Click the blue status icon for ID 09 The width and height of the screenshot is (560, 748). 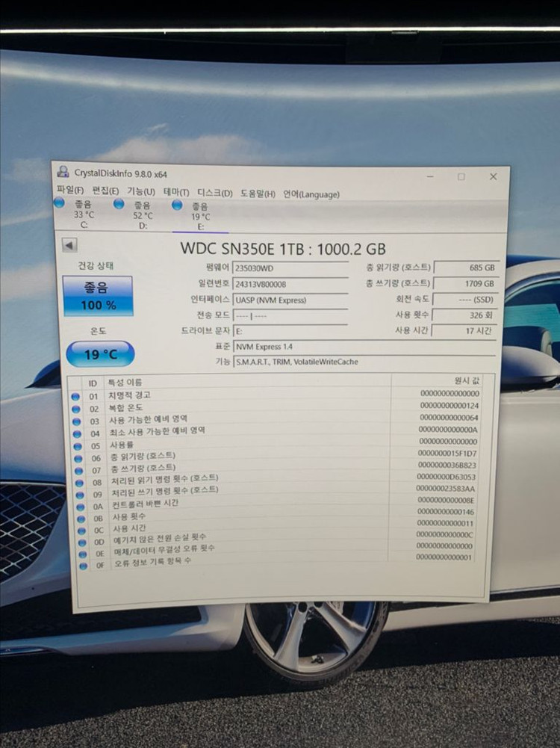(x=80, y=495)
